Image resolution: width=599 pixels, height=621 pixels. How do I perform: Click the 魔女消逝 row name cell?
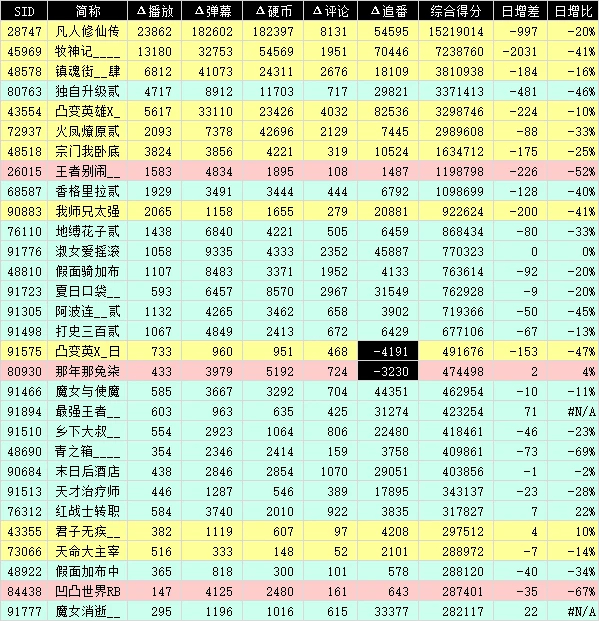[x=88, y=611]
